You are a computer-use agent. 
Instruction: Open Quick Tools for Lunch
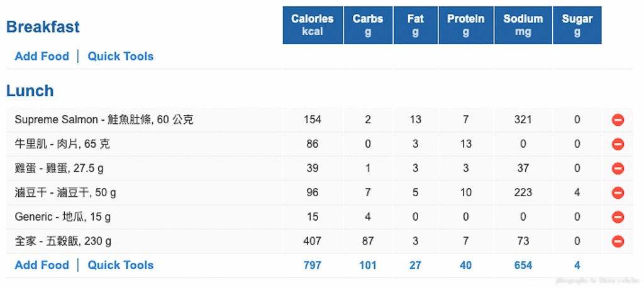[121, 265]
